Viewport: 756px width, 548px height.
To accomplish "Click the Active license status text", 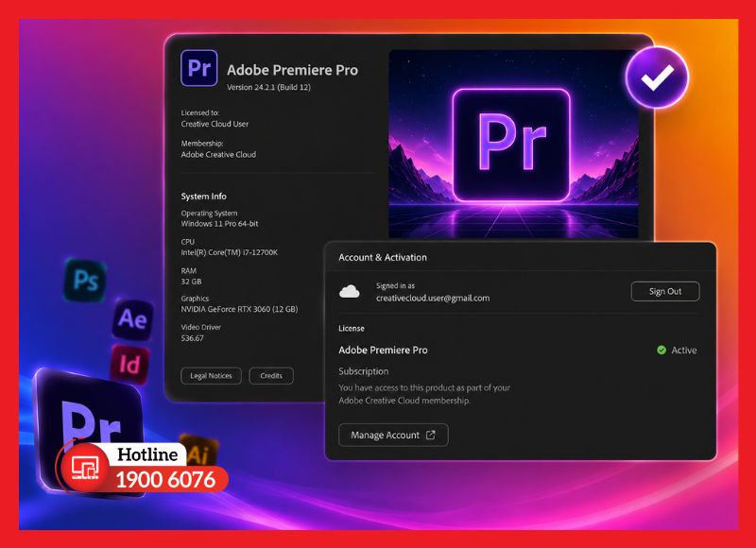I will (683, 351).
